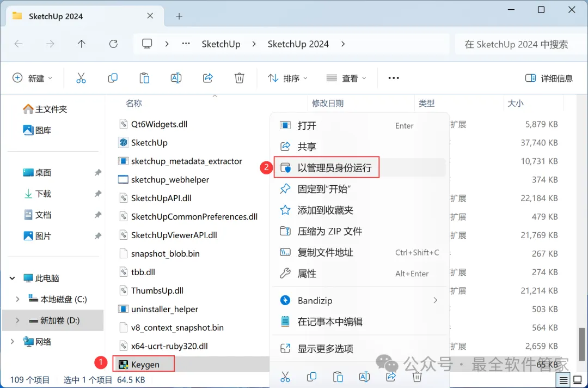Click the SketchUp breadcrumb in the address bar
Viewport: 588px width, 388px height.
pos(221,44)
